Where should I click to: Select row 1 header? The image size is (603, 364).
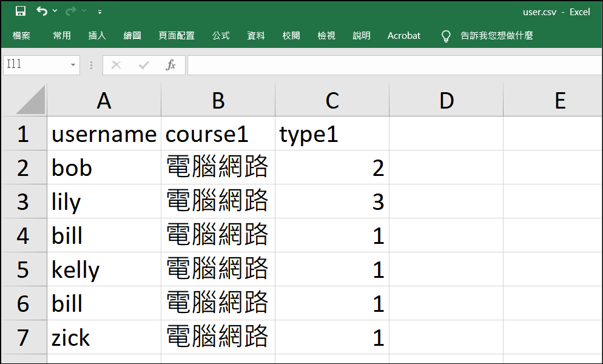(24, 133)
